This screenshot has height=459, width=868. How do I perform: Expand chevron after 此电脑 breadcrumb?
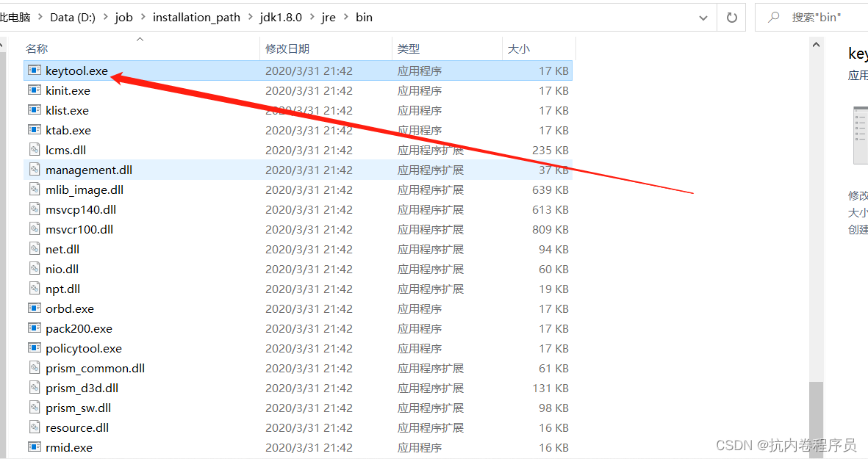point(40,18)
